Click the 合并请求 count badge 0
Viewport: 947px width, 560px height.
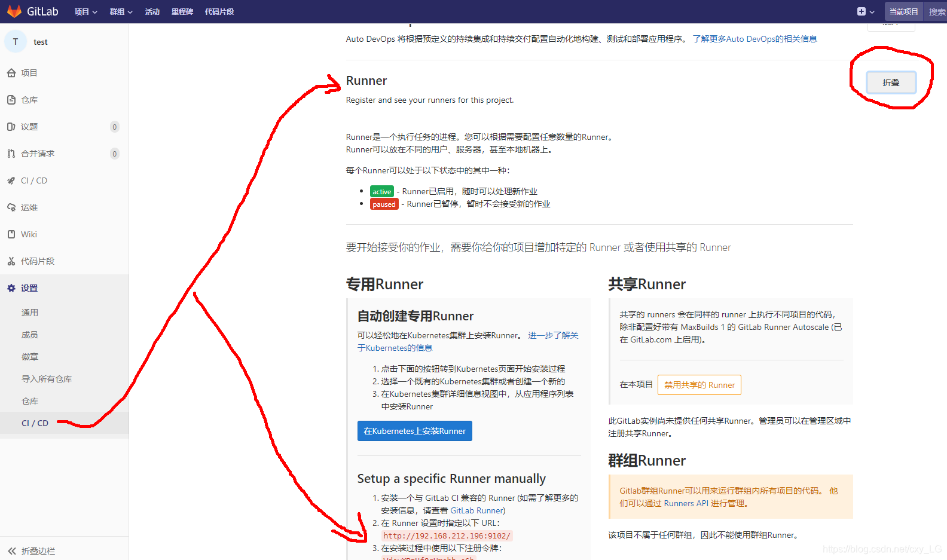(115, 154)
